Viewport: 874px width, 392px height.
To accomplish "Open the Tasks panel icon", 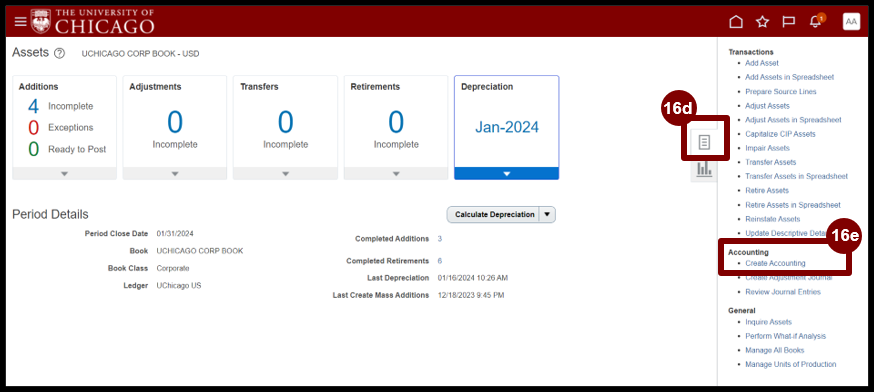I will [x=705, y=143].
